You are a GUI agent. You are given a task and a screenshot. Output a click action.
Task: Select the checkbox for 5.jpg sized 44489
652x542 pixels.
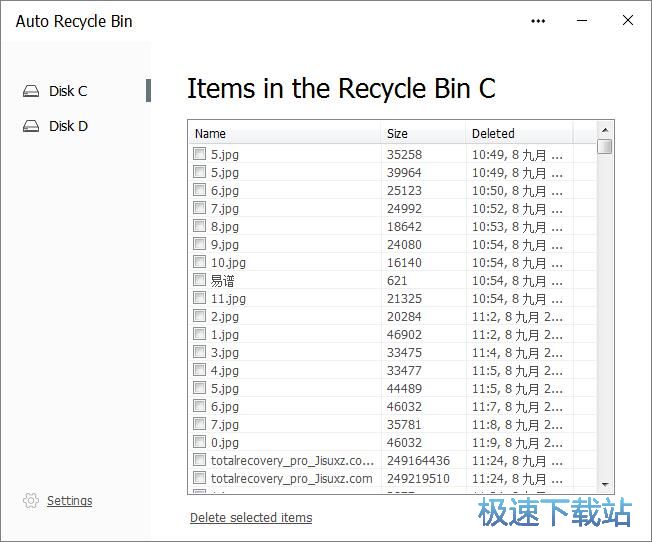pos(200,388)
